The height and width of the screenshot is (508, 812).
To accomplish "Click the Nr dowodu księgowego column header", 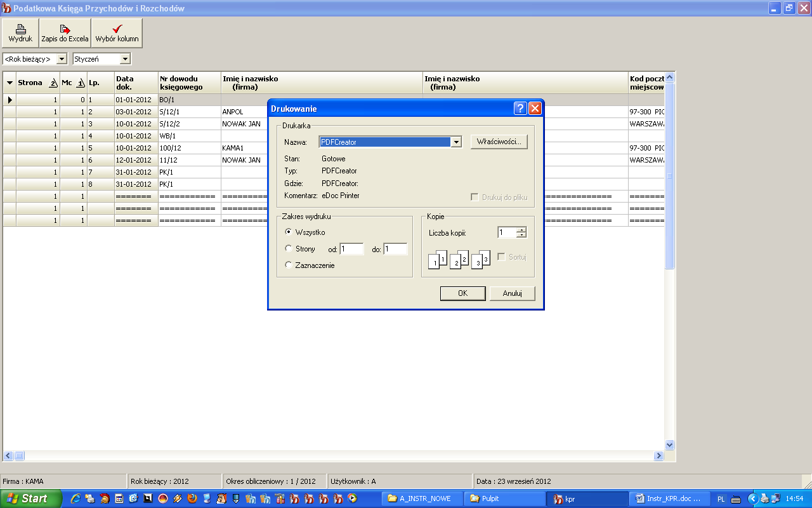I will 190,83.
